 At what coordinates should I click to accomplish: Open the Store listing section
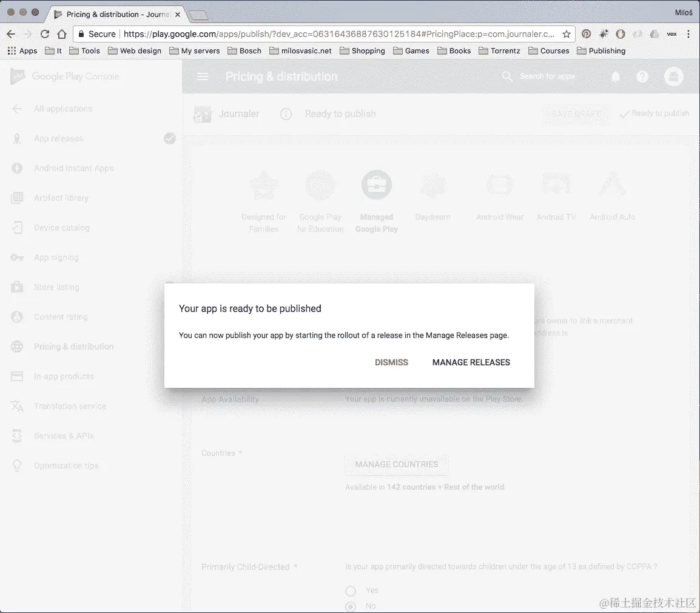click(x=56, y=287)
